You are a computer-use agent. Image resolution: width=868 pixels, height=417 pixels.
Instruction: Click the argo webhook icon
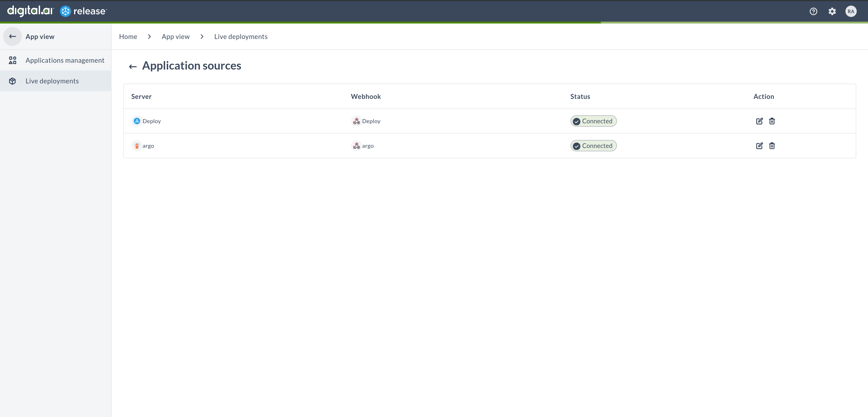click(356, 146)
